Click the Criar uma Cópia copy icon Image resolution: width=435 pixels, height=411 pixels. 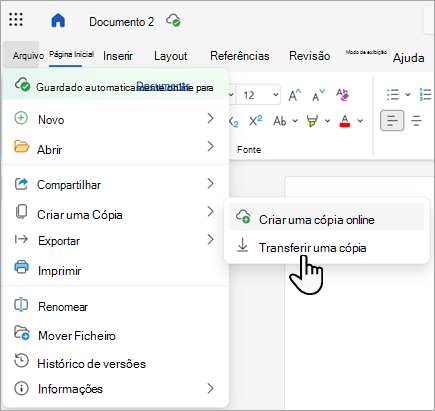(22, 212)
